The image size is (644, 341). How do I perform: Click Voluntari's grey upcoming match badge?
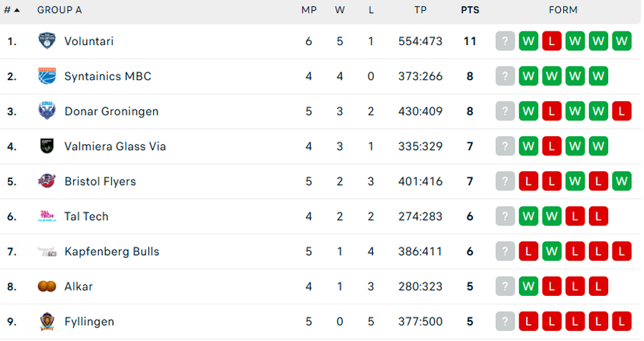505,41
